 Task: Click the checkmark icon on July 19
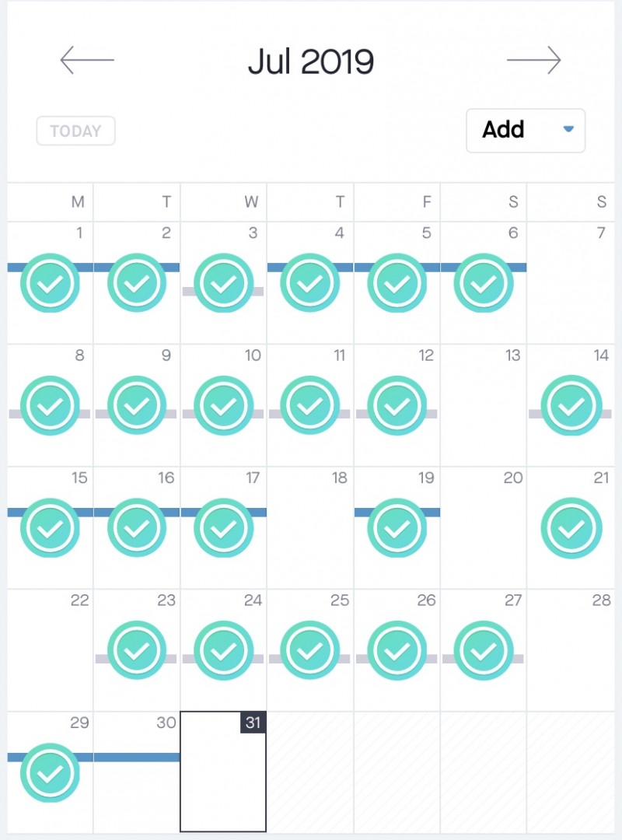(397, 528)
